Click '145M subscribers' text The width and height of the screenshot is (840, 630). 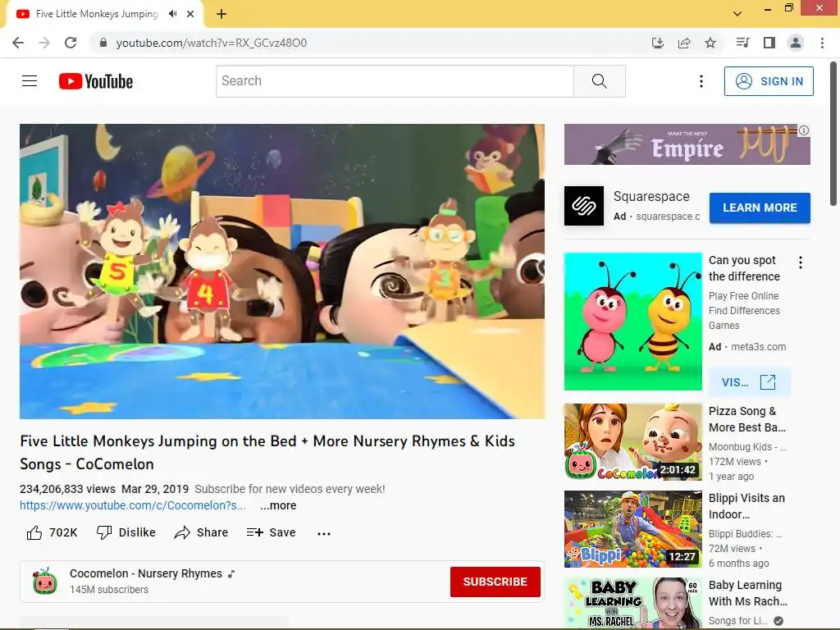click(109, 589)
